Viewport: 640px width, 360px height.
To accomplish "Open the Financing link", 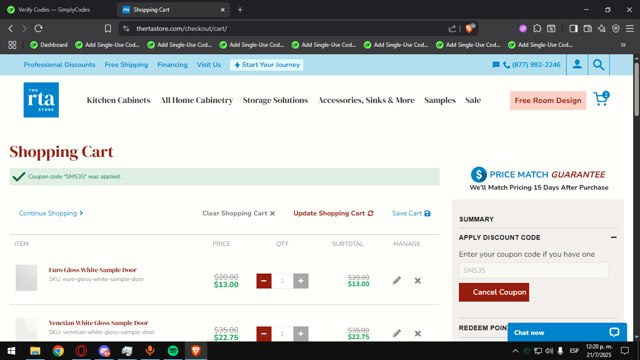I will tap(172, 64).
